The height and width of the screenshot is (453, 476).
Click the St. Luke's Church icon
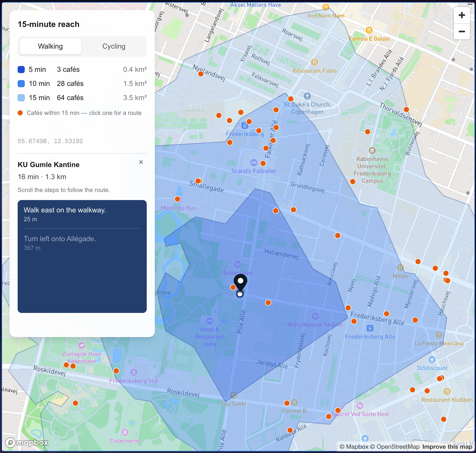click(x=307, y=96)
